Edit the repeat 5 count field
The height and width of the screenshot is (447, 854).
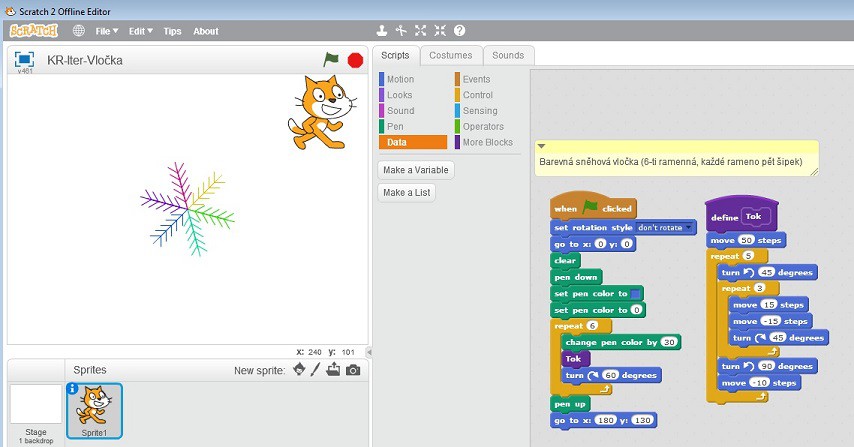click(749, 256)
